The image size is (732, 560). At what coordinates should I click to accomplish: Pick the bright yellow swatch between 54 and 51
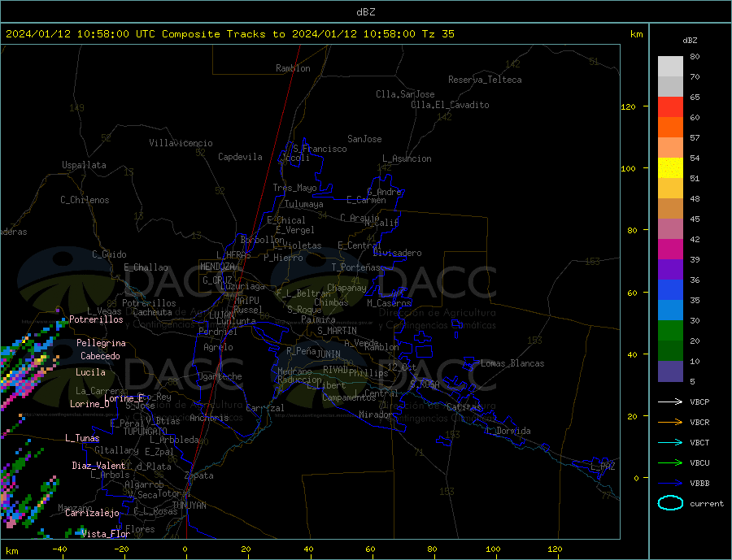coord(670,168)
